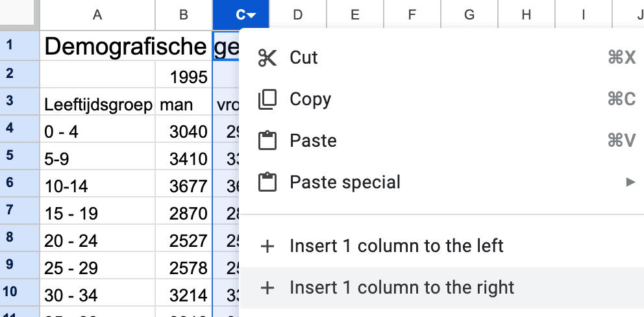Click the Paste special clipboard icon
This screenshot has height=317, width=644.
pyautogui.click(x=267, y=183)
